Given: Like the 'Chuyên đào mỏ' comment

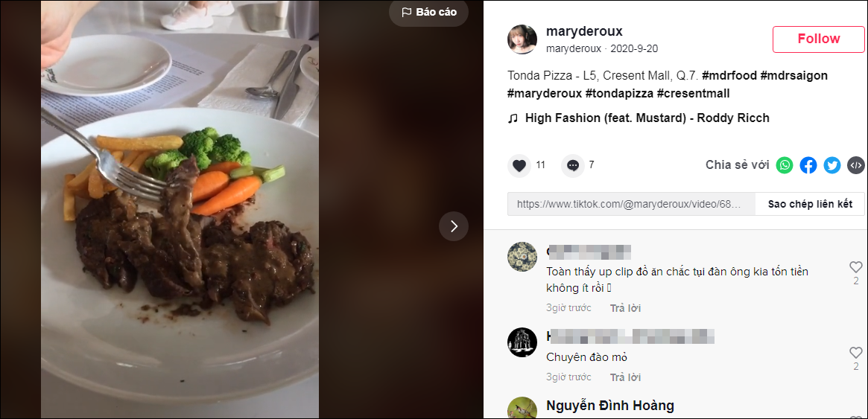Looking at the screenshot, I should coord(855,353).
